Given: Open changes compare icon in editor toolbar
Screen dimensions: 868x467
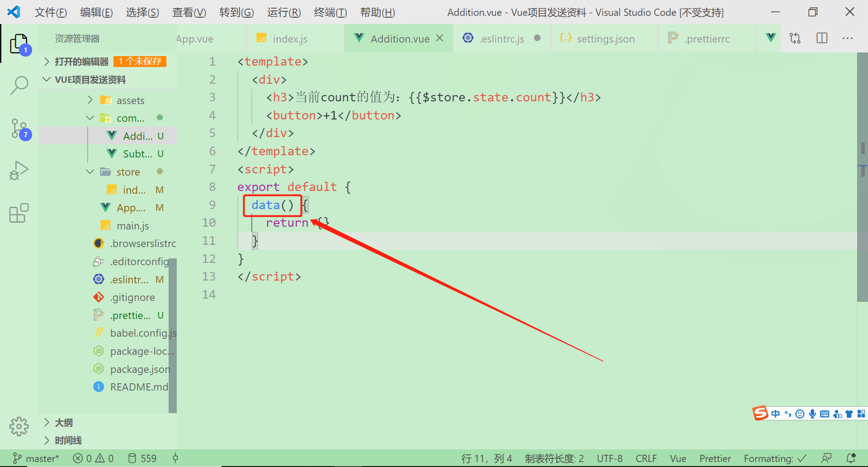Looking at the screenshot, I should (x=795, y=38).
